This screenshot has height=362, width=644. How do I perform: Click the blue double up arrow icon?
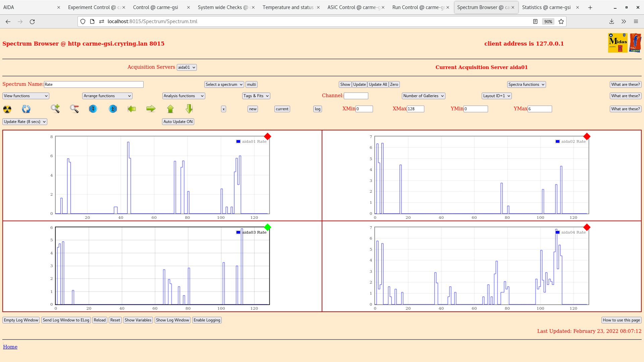click(x=113, y=109)
